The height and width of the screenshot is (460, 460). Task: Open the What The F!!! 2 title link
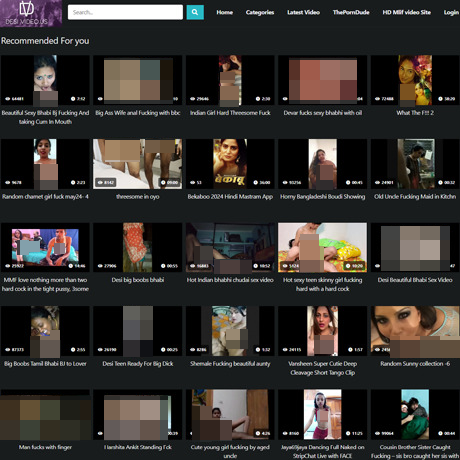415,113
